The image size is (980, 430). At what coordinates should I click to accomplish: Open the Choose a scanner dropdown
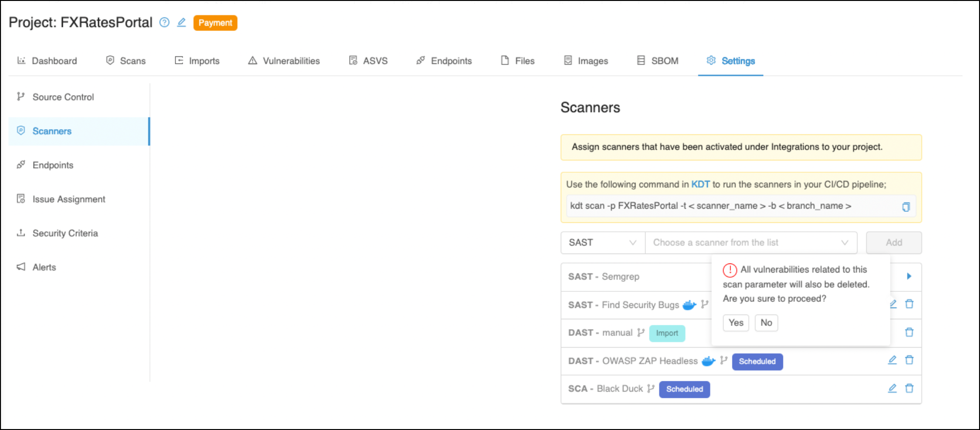click(x=750, y=243)
